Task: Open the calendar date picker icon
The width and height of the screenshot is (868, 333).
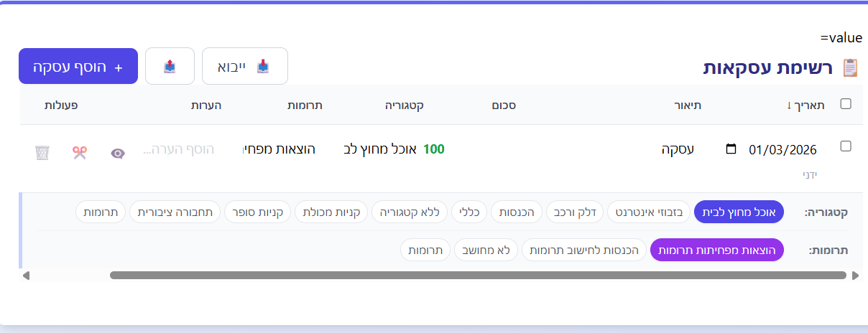Action: tap(731, 149)
